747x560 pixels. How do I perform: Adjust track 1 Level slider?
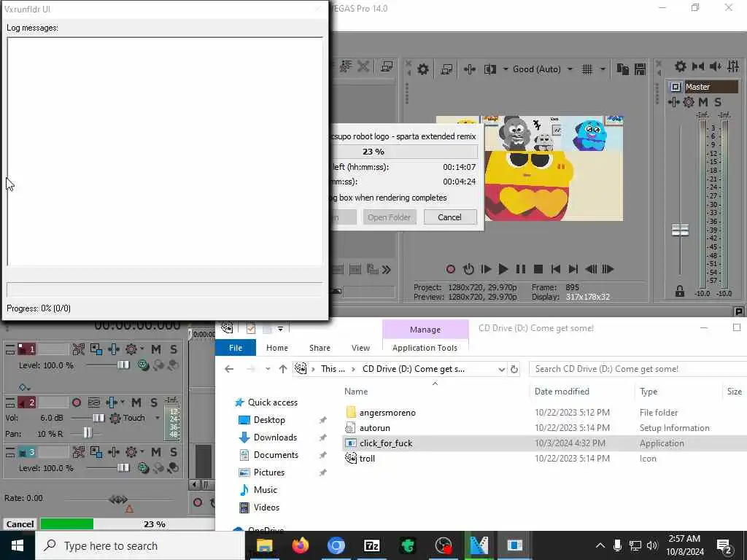tap(123, 365)
